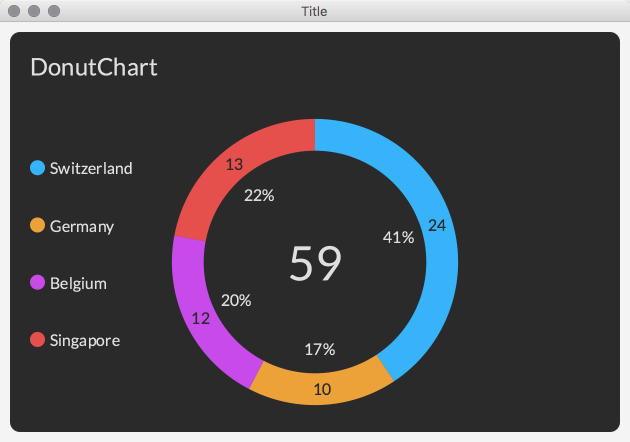Click the blue Switzerland legend dot
The height and width of the screenshot is (442, 630).
pyautogui.click(x=38, y=168)
